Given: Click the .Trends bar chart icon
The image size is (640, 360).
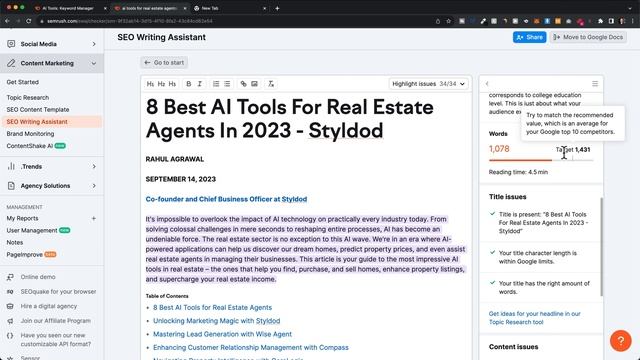Looking at the screenshot, I should 11,167.
